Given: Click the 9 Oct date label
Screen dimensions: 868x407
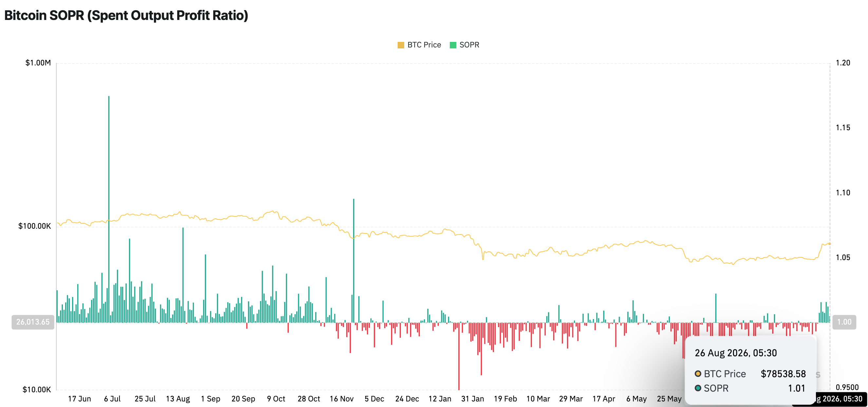Looking at the screenshot, I should [276, 399].
